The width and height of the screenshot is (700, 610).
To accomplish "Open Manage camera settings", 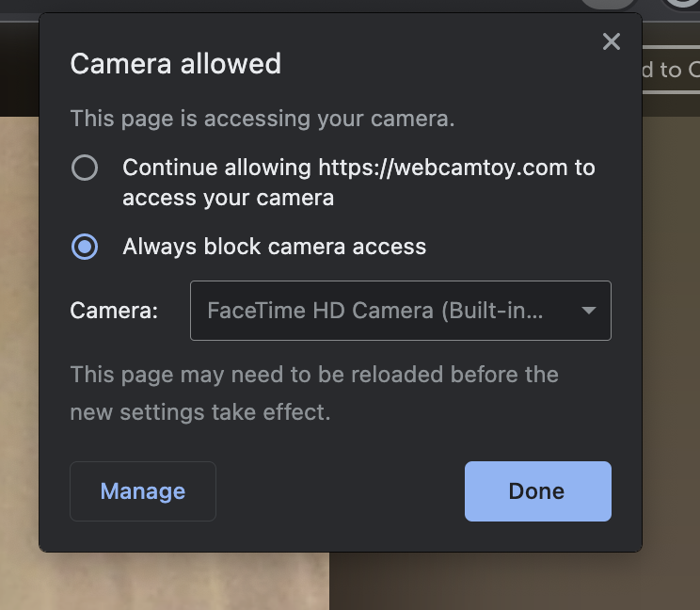I will pos(143,491).
